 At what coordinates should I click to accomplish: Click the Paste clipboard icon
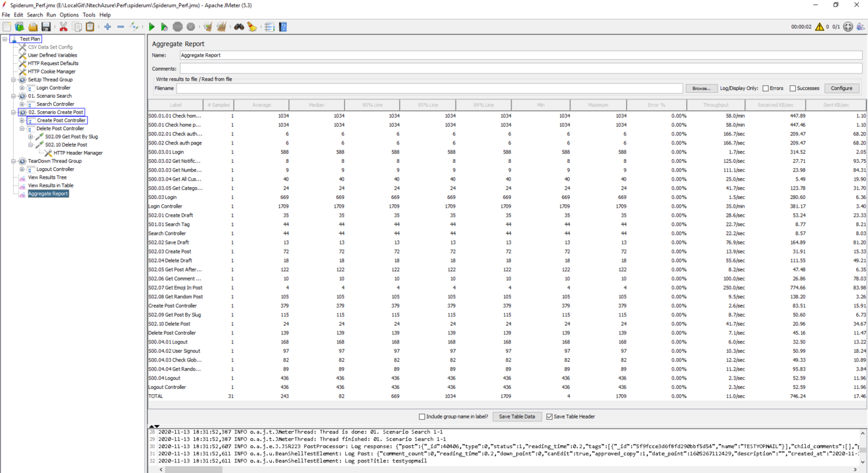coord(90,27)
